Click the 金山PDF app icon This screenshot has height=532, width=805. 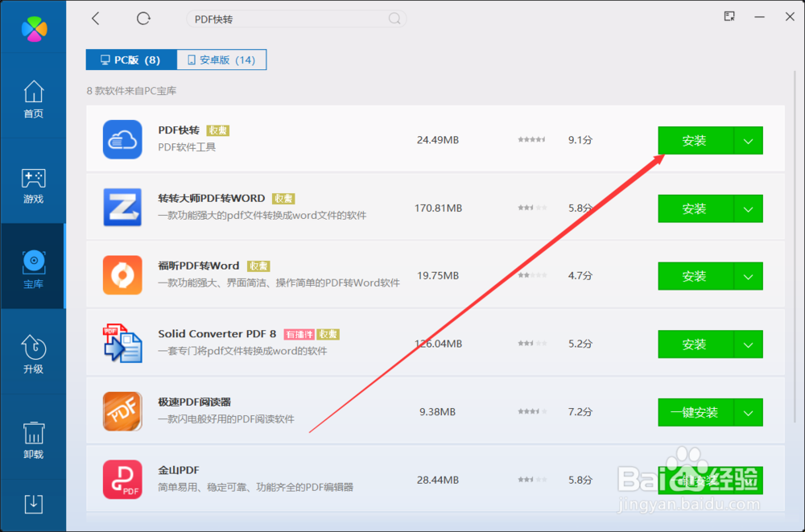(x=122, y=479)
